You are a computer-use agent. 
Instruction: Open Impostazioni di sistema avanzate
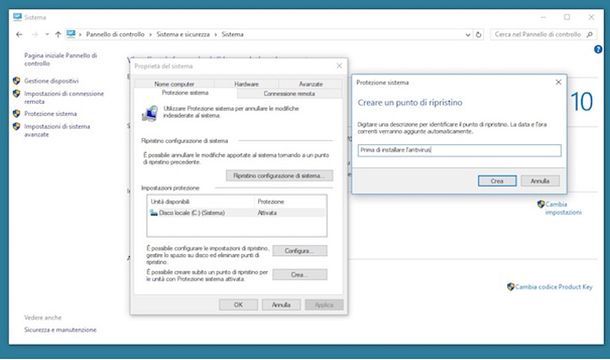pos(57,130)
